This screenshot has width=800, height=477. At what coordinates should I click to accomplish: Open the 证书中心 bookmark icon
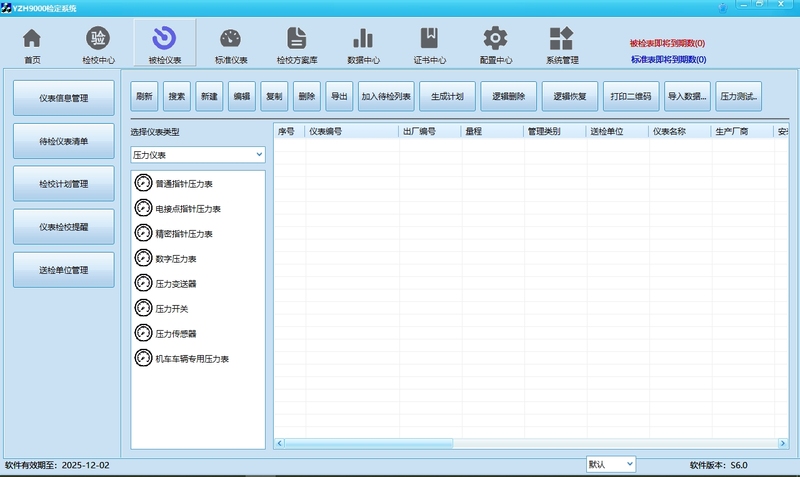[429, 38]
